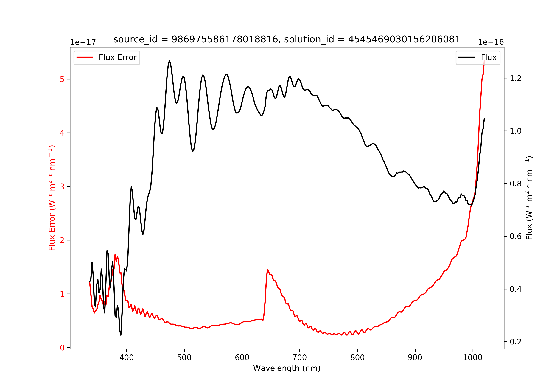
Task: Click the red 0 tick on left axis
Action: [62, 348]
